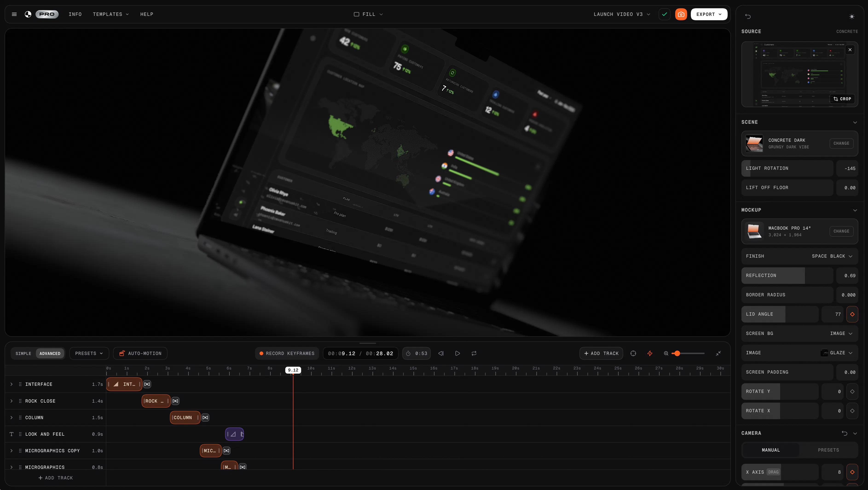Click the Export button

click(709, 14)
